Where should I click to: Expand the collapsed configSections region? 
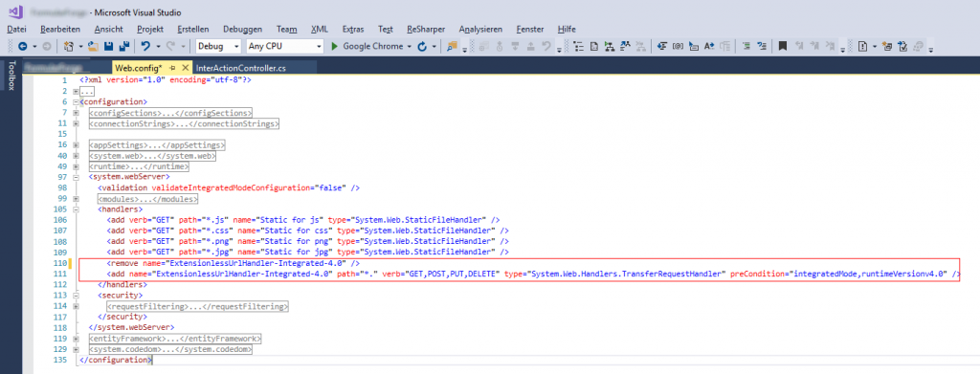pyautogui.click(x=77, y=112)
